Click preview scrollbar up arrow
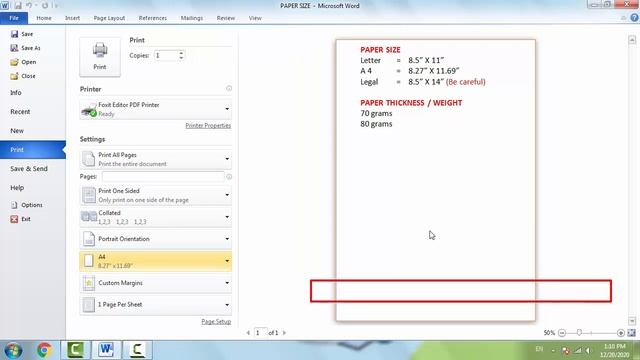 (x=632, y=40)
